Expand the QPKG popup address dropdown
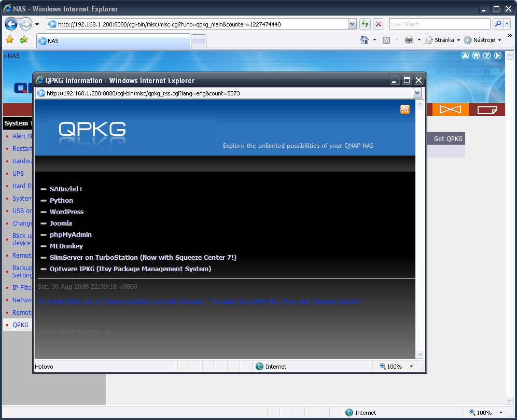 pyautogui.click(x=417, y=93)
